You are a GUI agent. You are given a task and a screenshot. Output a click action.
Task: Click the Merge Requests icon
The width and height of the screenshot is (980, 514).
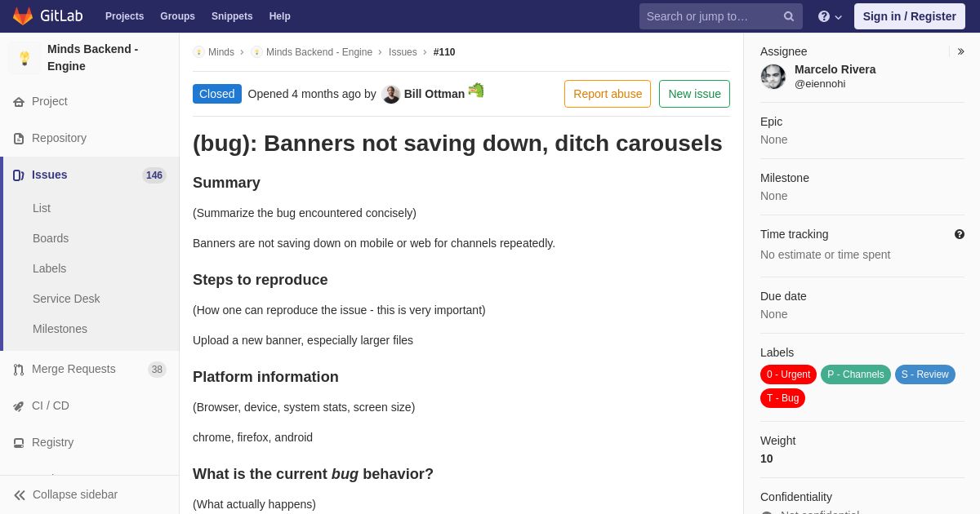pos(19,370)
